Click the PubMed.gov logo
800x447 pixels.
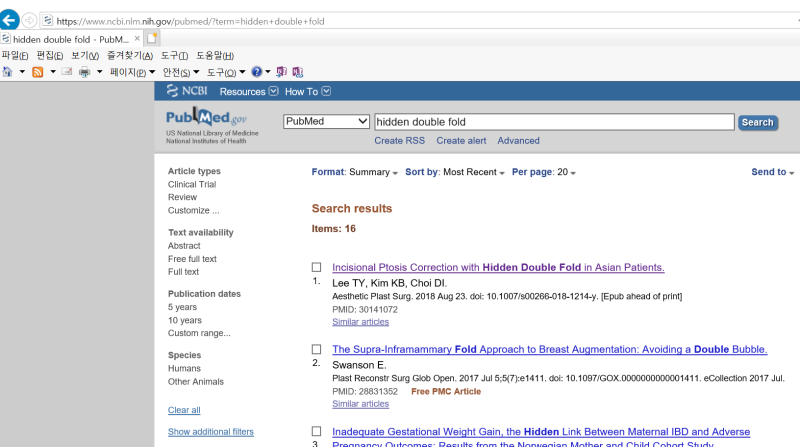(x=206, y=118)
